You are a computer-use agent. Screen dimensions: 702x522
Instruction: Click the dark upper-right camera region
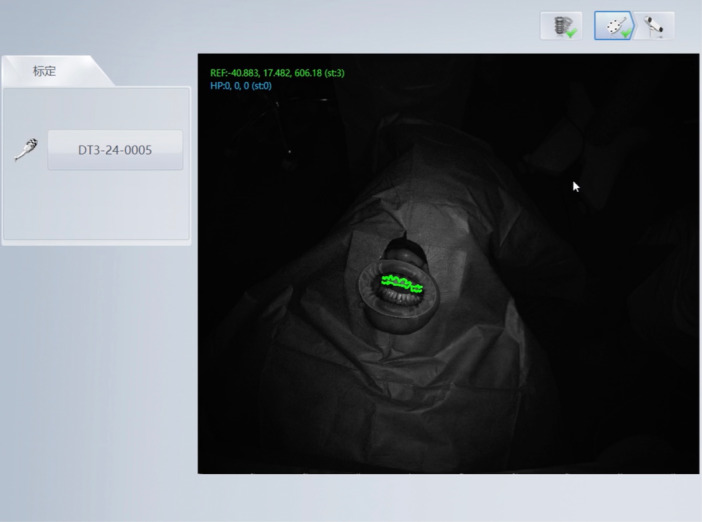[627, 112]
